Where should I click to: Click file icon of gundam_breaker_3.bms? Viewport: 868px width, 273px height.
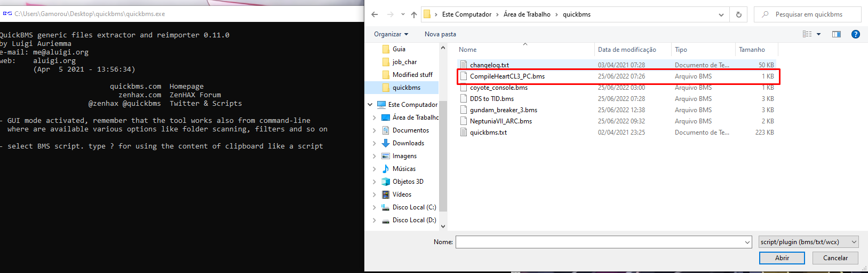[x=464, y=110]
